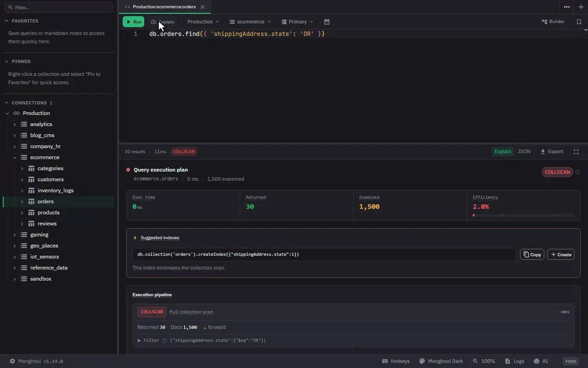Expand the analytics database

point(15,124)
